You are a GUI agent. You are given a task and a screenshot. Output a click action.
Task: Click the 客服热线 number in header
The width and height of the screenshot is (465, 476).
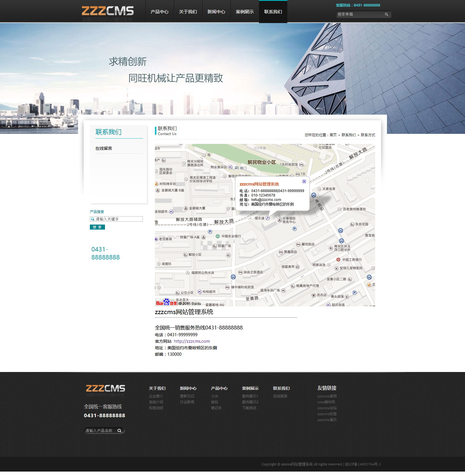367,5
